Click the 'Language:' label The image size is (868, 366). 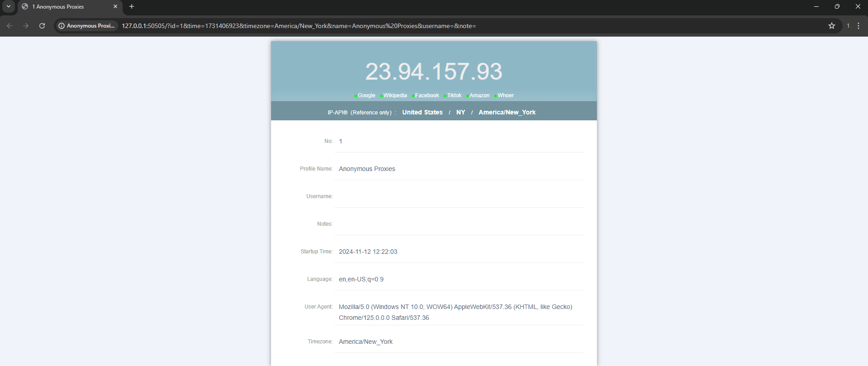point(320,279)
